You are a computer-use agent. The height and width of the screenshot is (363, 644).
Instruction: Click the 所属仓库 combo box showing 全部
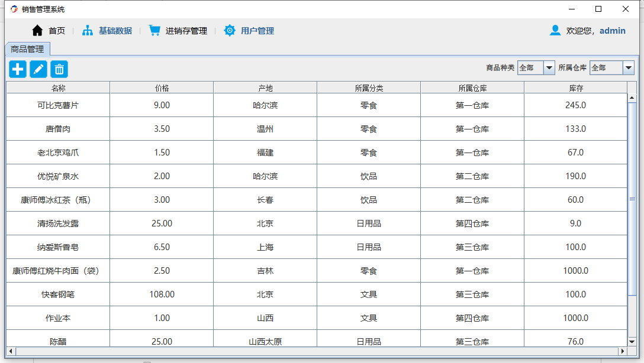[x=612, y=67]
